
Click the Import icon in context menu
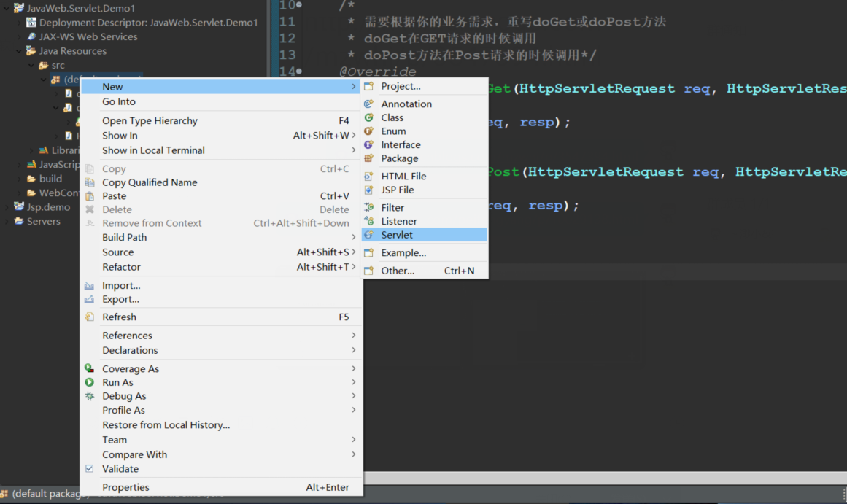[90, 285]
